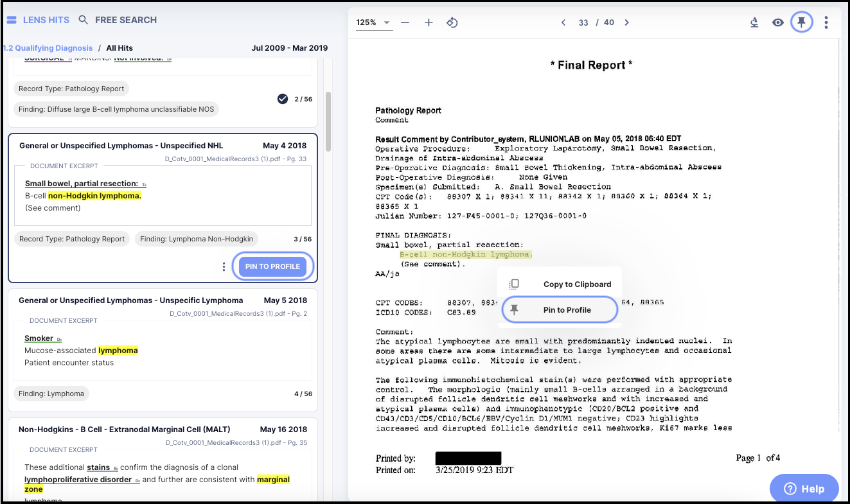The width and height of the screenshot is (850, 504).
Task: Open the 125% zoom level dropdown
Action: 375,22
